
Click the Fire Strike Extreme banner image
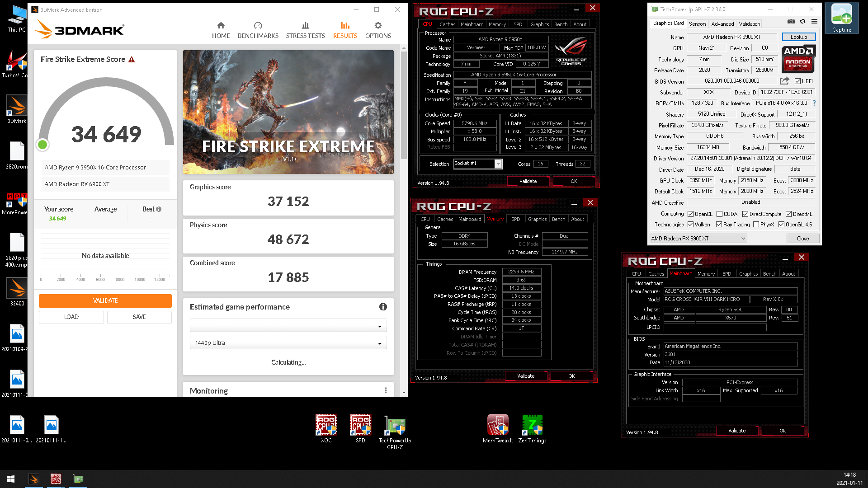pyautogui.click(x=288, y=112)
